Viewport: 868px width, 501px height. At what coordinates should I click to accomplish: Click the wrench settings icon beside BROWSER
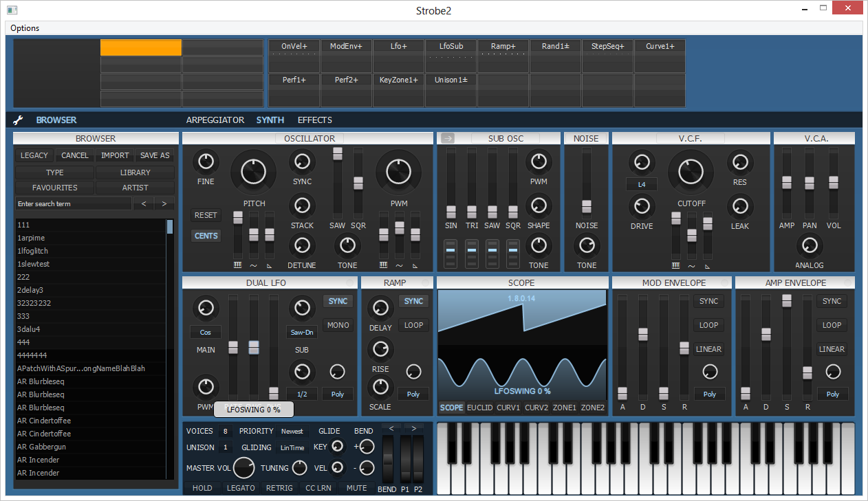coord(19,120)
